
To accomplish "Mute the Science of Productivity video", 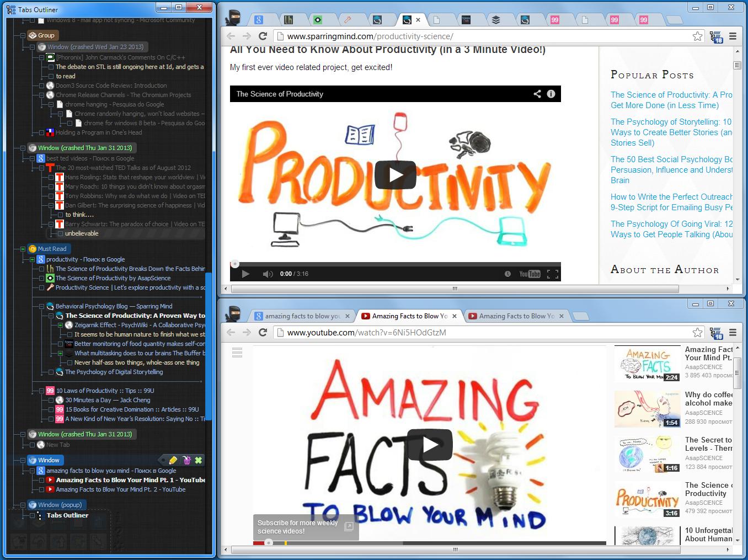I will [x=268, y=274].
